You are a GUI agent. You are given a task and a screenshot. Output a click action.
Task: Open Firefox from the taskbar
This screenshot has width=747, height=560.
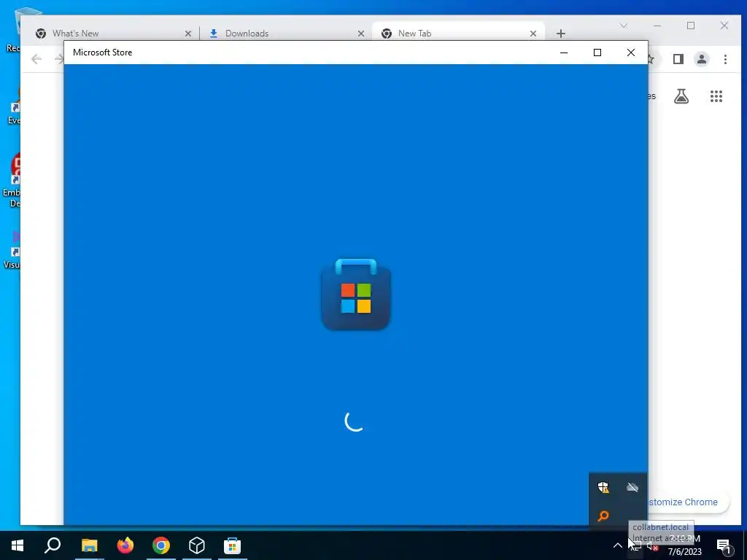[125, 545]
